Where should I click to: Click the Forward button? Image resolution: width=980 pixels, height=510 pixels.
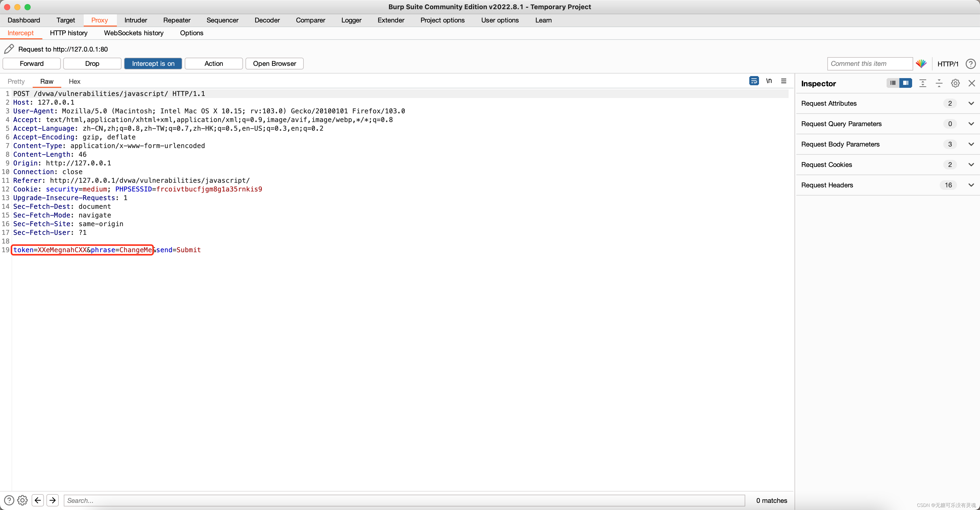[x=32, y=64]
